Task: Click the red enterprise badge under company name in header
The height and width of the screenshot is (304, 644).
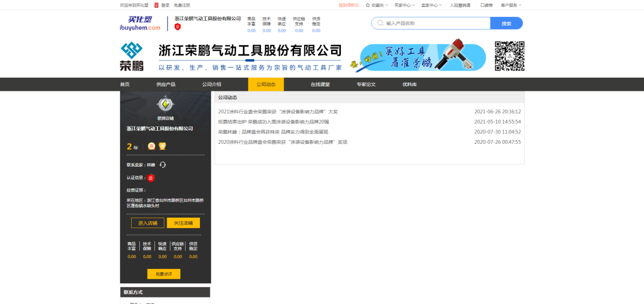Action: pyautogui.click(x=178, y=27)
